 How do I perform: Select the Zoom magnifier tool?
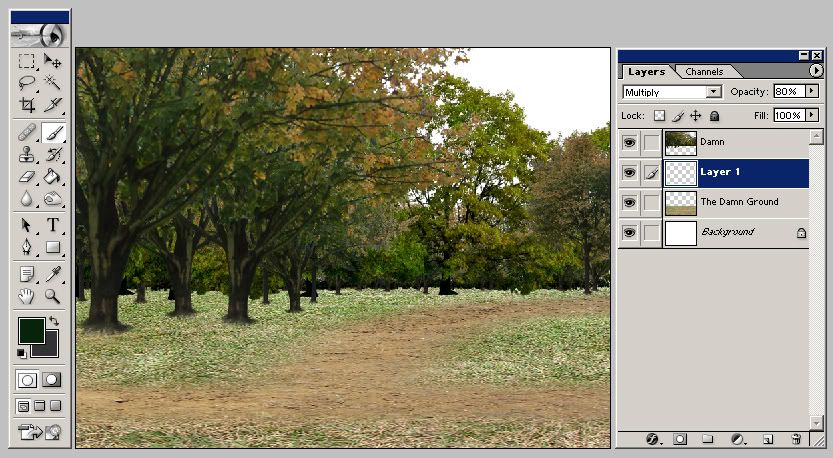coord(53,296)
